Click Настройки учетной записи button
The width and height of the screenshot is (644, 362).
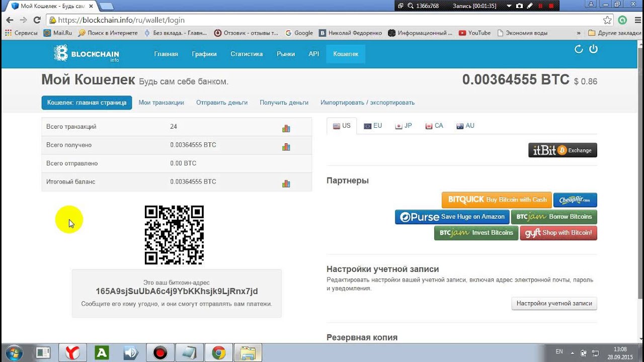[554, 304]
